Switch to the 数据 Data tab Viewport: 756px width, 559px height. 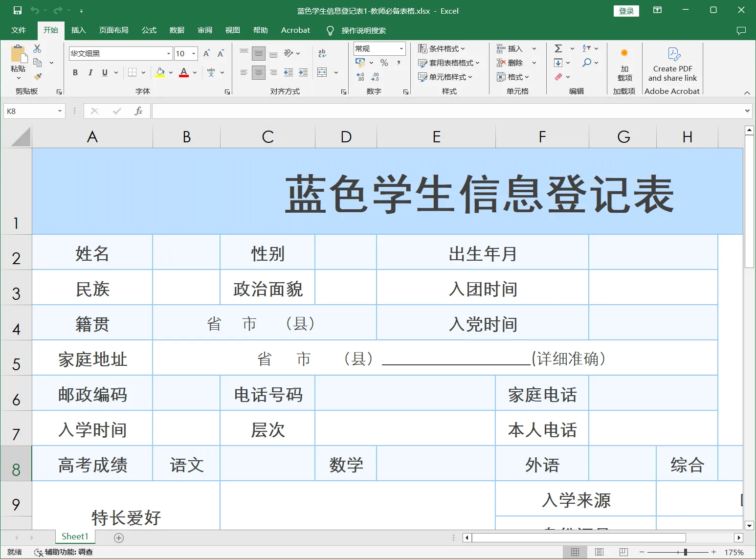[177, 30]
